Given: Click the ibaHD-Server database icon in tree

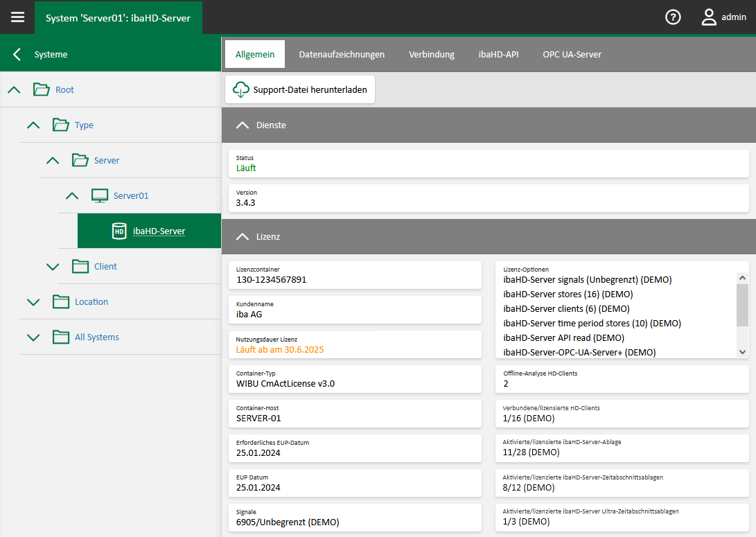Looking at the screenshot, I should (x=119, y=231).
